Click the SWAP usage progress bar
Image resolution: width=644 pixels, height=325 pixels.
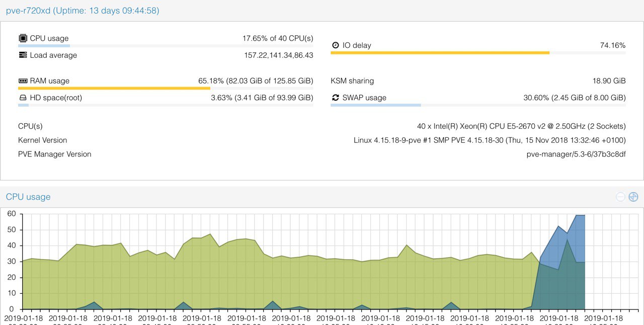pos(478,105)
